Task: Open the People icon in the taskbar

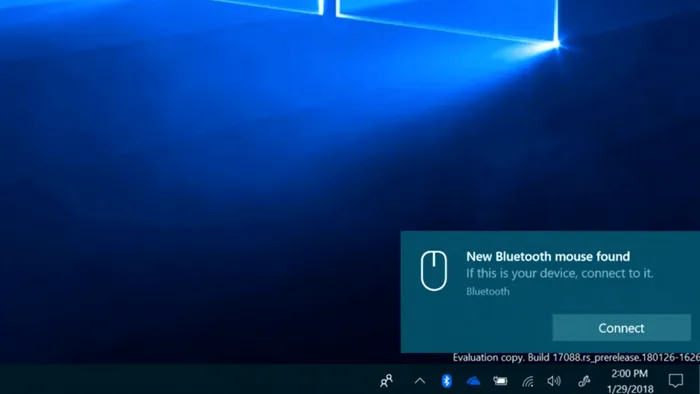Action: pyautogui.click(x=387, y=381)
